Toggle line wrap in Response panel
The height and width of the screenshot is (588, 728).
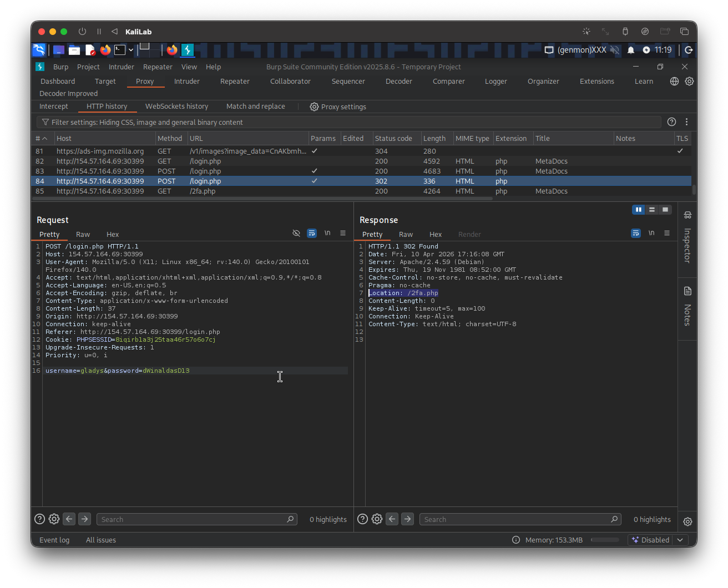[636, 234]
